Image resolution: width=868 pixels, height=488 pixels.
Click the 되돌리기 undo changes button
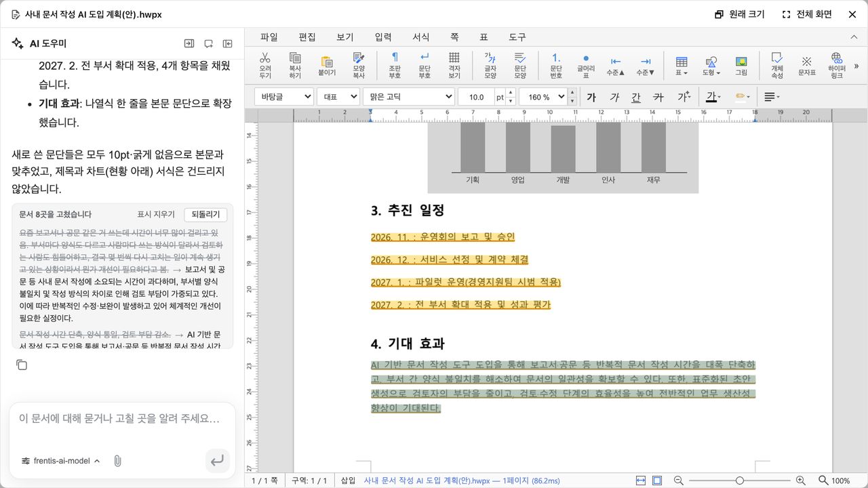(205, 214)
